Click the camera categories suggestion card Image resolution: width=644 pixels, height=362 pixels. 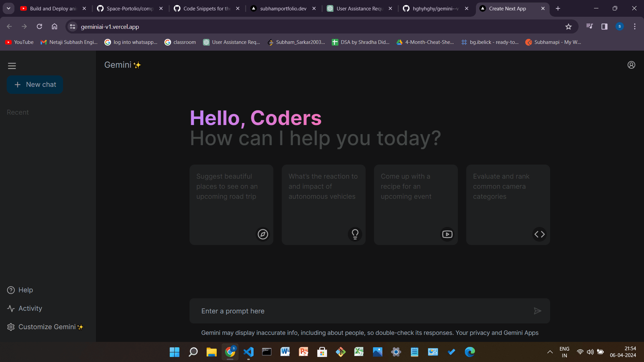coord(508,205)
